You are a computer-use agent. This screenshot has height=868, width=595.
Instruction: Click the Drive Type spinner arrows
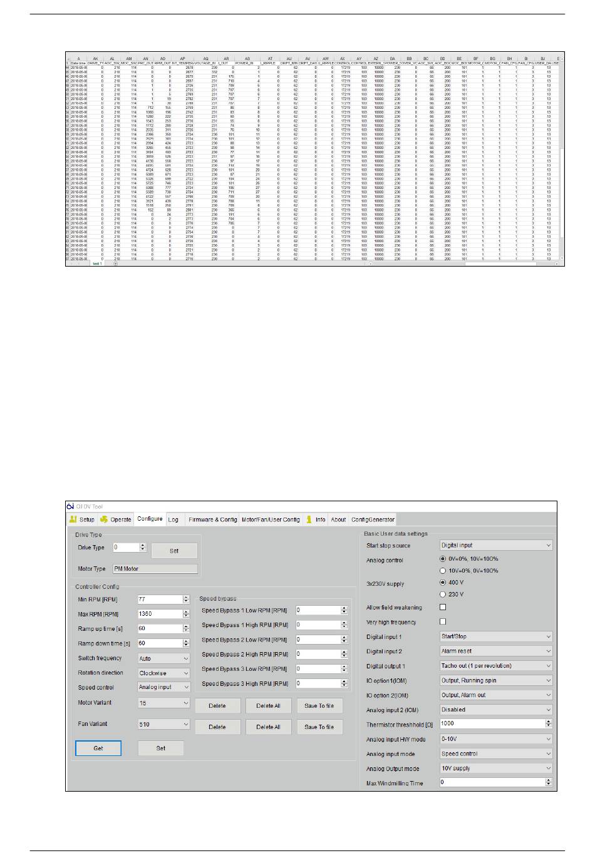click(x=143, y=547)
